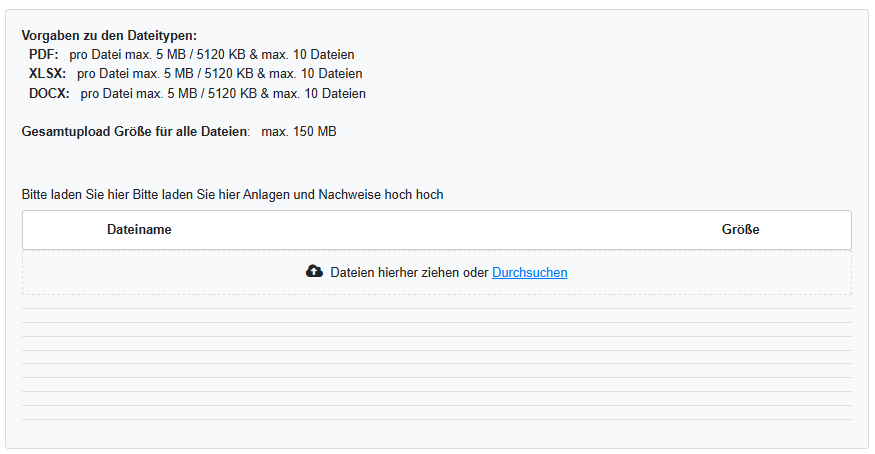The image size is (875, 454).
Task: Click the 'Bitte laden Sie hier' instruction line
Action: [232, 195]
